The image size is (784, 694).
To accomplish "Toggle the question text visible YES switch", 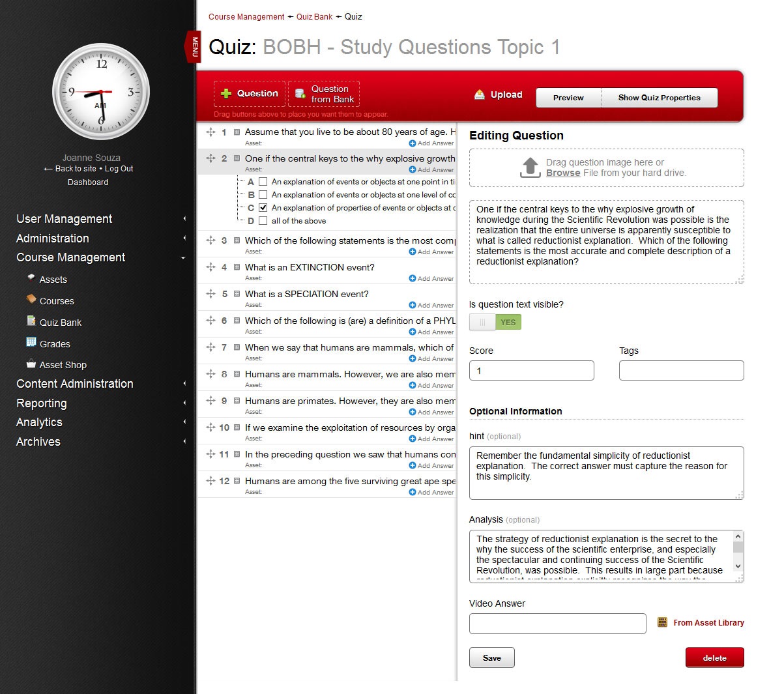I will point(495,322).
